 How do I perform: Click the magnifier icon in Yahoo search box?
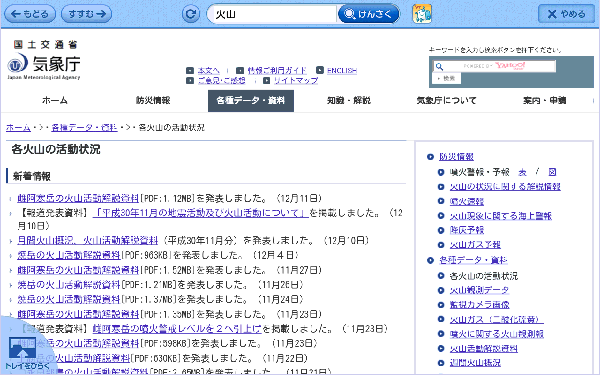coord(440,67)
